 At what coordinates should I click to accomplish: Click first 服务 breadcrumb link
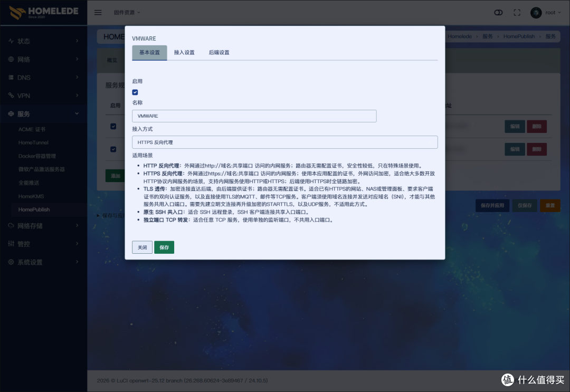488,36
